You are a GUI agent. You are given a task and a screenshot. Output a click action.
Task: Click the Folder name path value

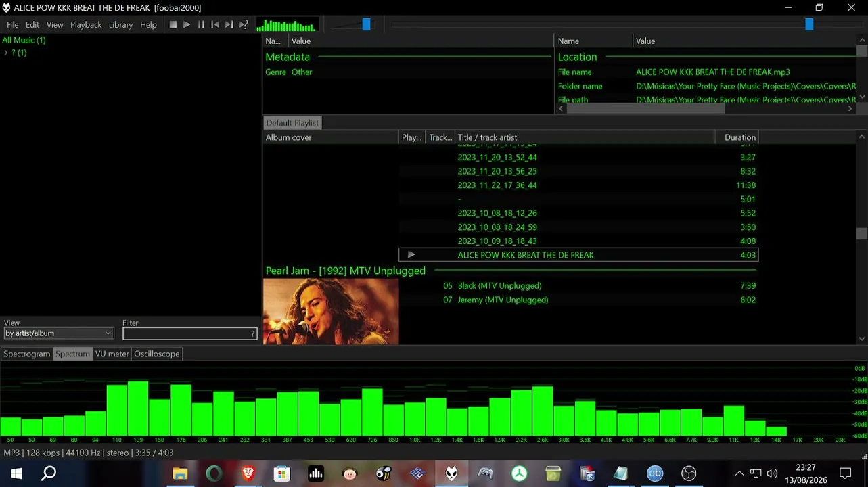pyautogui.click(x=746, y=87)
